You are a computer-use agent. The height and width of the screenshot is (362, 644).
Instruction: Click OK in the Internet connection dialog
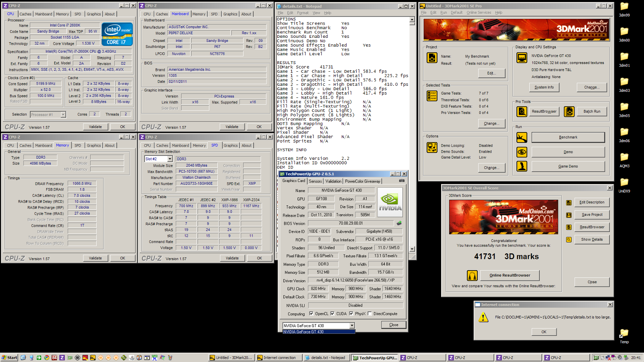pyautogui.click(x=544, y=332)
